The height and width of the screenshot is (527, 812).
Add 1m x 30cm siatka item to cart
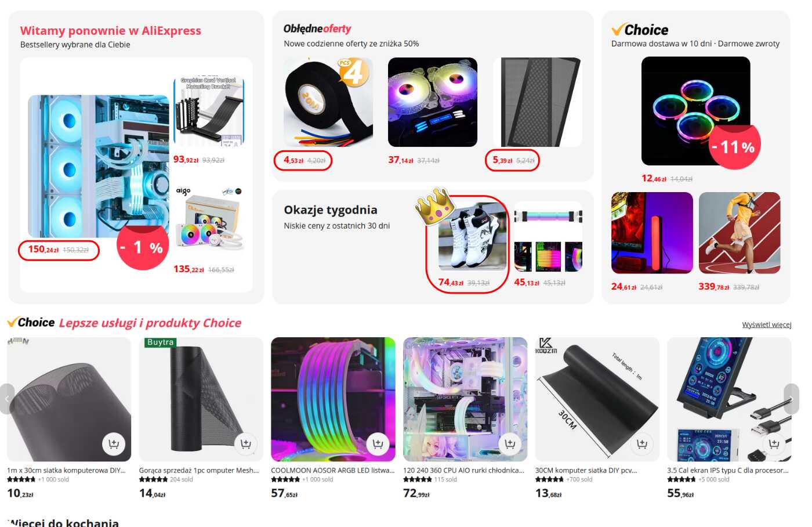point(114,444)
